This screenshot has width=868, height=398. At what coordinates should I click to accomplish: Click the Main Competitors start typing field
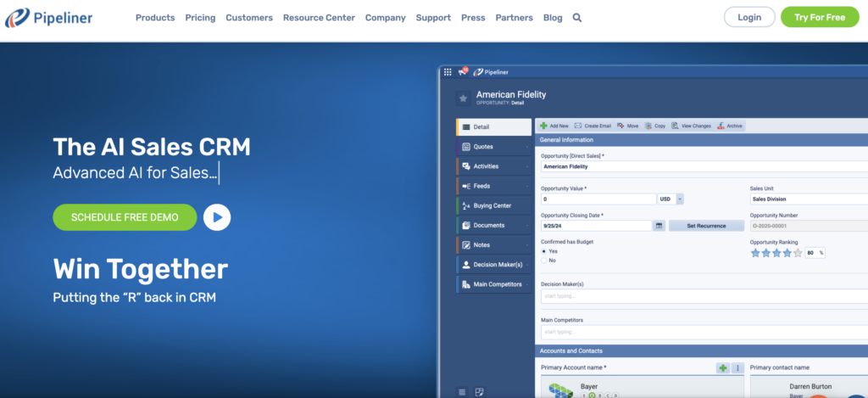704,332
